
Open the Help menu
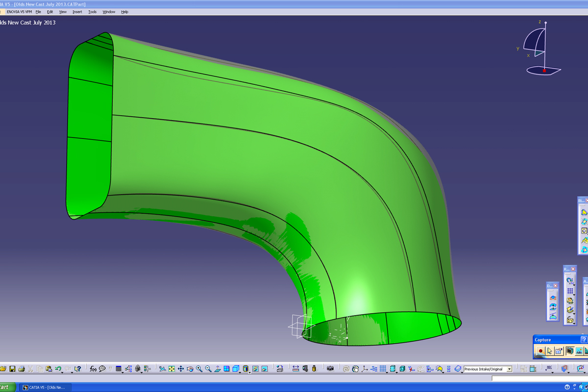click(x=124, y=12)
